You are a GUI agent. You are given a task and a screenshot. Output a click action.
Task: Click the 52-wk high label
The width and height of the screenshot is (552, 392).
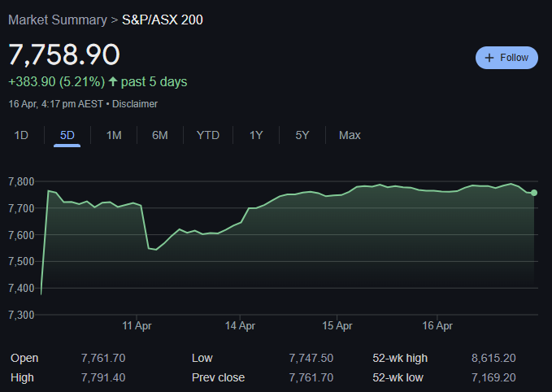(400, 358)
